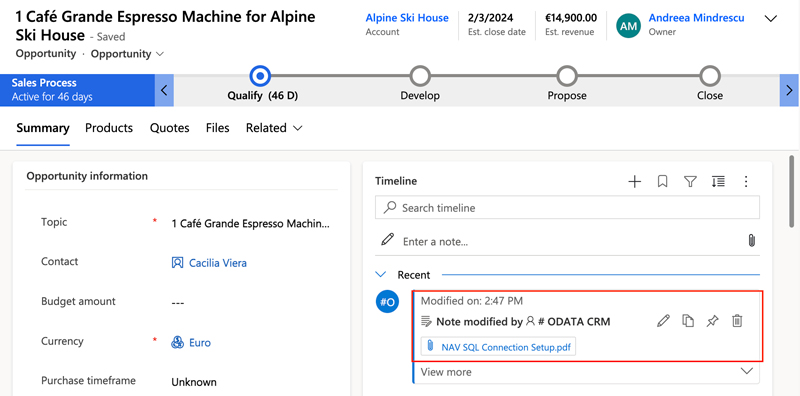Select the Close stage circle
The image size is (800, 396).
click(710, 76)
